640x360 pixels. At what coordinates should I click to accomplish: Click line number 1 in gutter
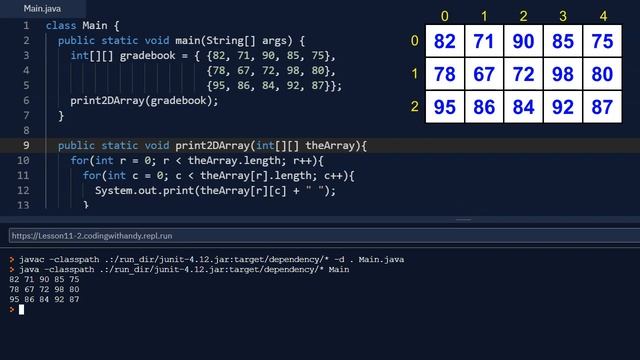click(x=26, y=26)
